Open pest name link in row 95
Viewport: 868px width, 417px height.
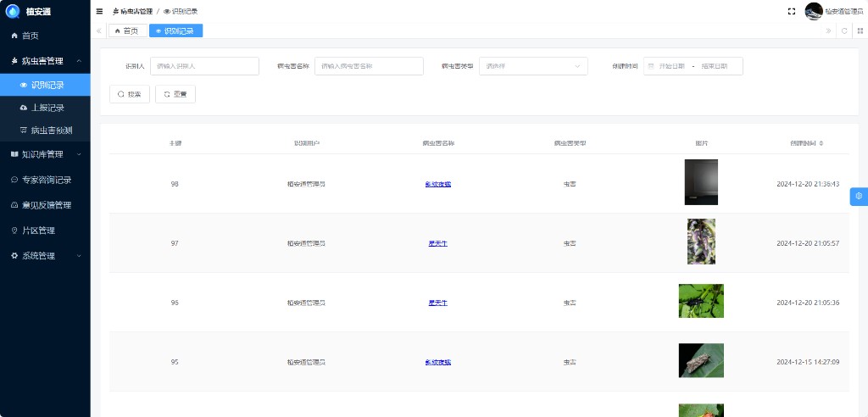(438, 362)
